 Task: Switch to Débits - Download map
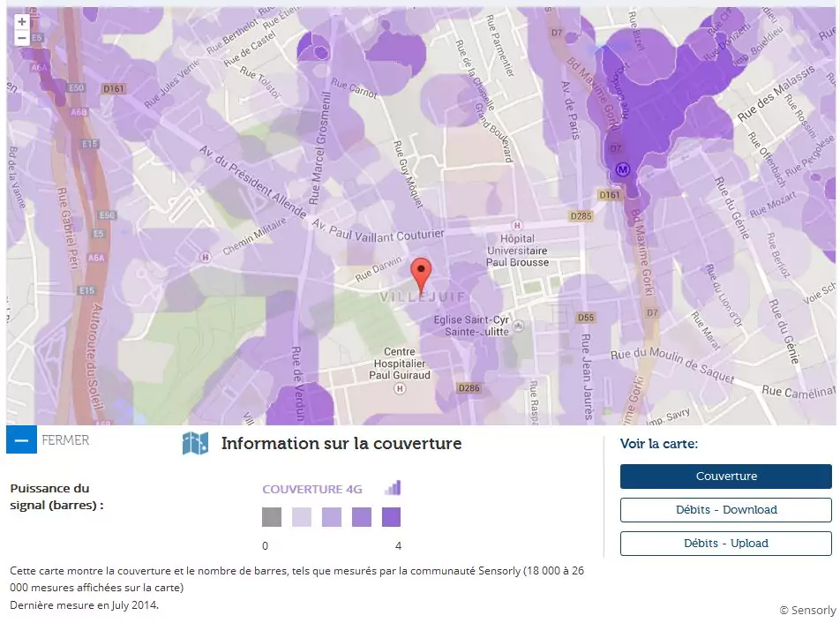pos(725,510)
